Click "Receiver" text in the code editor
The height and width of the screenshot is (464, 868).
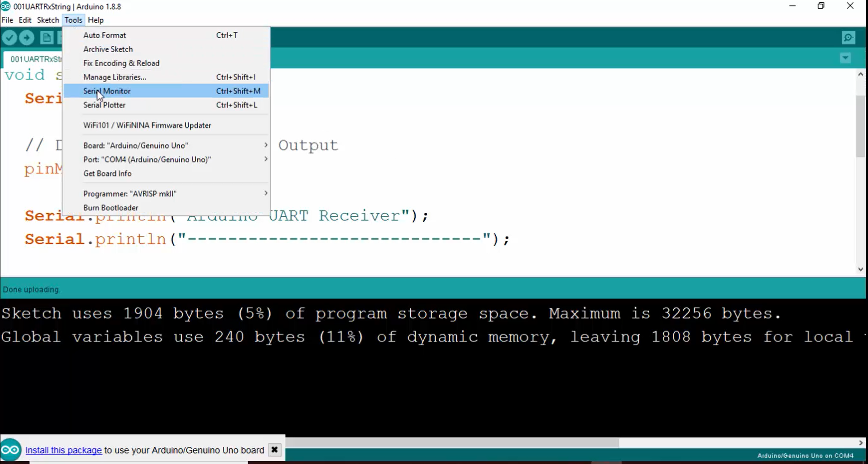360,215
